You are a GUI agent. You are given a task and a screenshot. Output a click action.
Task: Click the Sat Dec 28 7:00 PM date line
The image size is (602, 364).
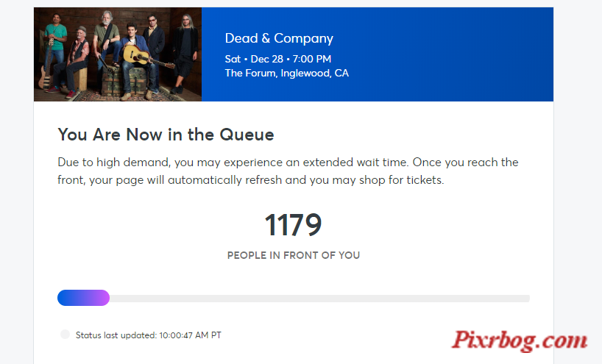[x=278, y=59]
